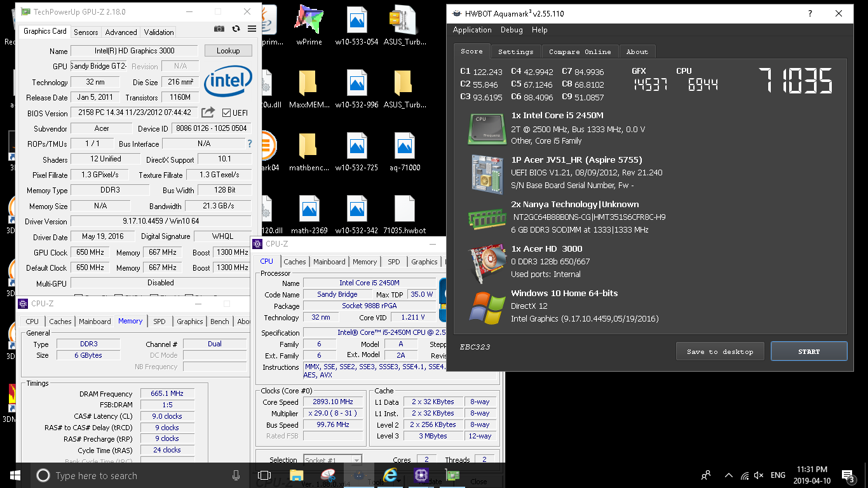Image resolution: width=868 pixels, height=488 pixels.
Task: Open the Help menu in Aquamark
Action: 539,30
